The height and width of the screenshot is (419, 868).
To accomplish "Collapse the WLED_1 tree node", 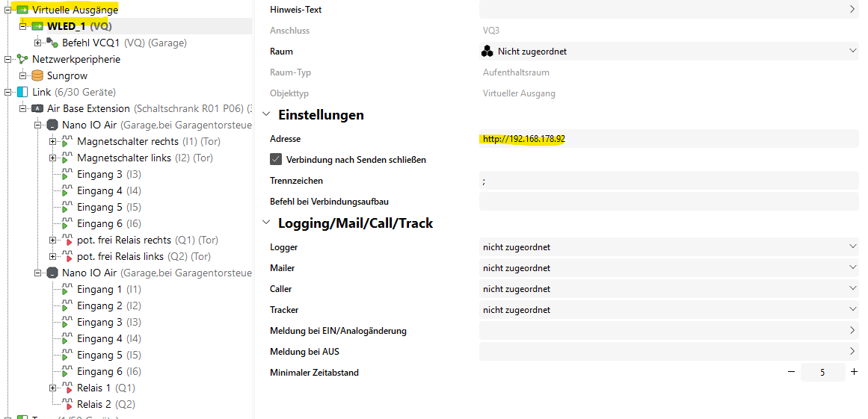I will (x=22, y=26).
